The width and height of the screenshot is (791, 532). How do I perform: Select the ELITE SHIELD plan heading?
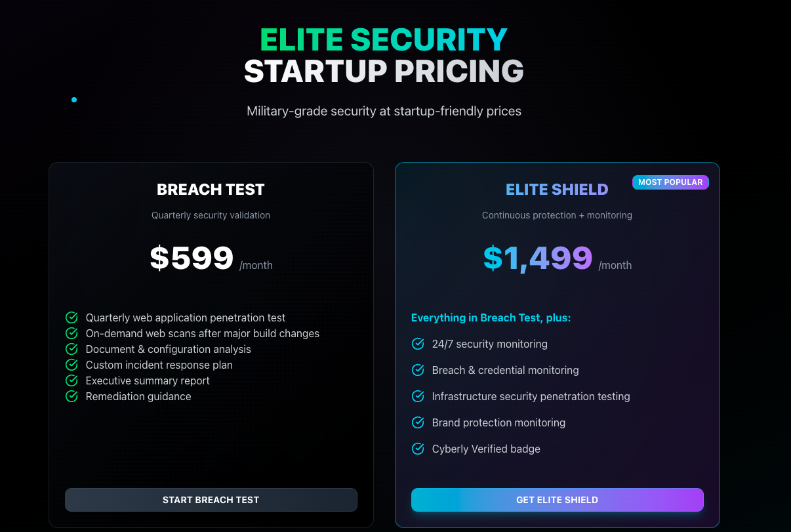click(x=557, y=190)
